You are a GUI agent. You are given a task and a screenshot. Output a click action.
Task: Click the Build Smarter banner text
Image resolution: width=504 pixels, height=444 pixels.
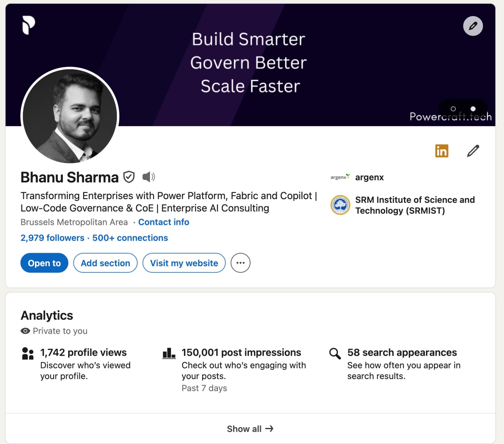[249, 39]
